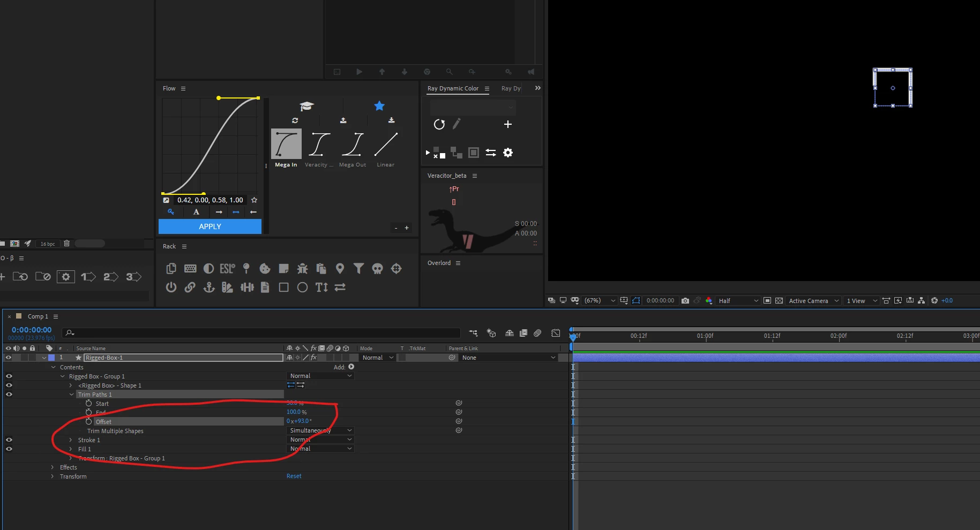The image size is (980, 530).
Task: Click the bezier curve values field
Action: (211, 200)
